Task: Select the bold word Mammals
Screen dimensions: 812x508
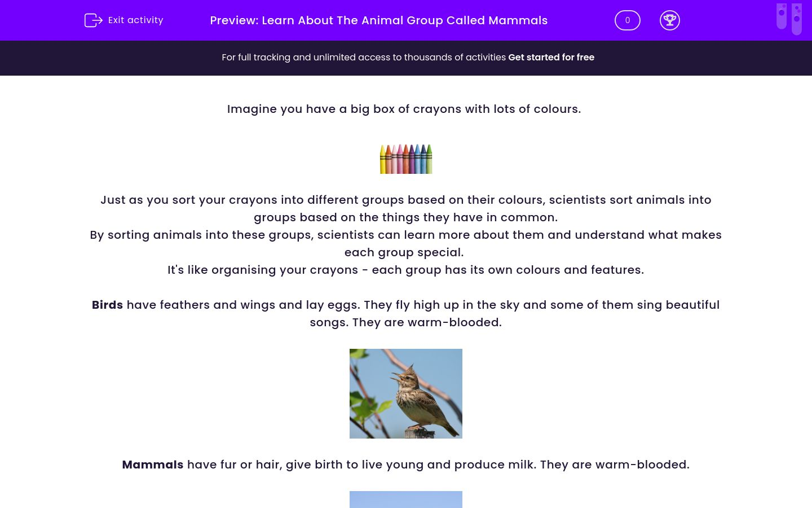Action: click(152, 465)
